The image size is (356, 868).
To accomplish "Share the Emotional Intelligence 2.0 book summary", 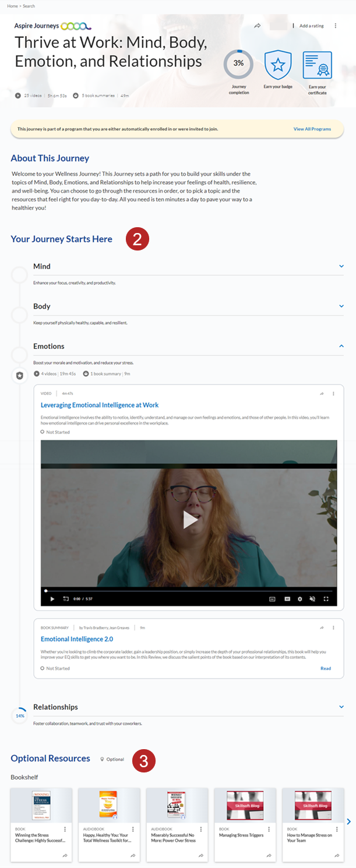I will tap(321, 628).
